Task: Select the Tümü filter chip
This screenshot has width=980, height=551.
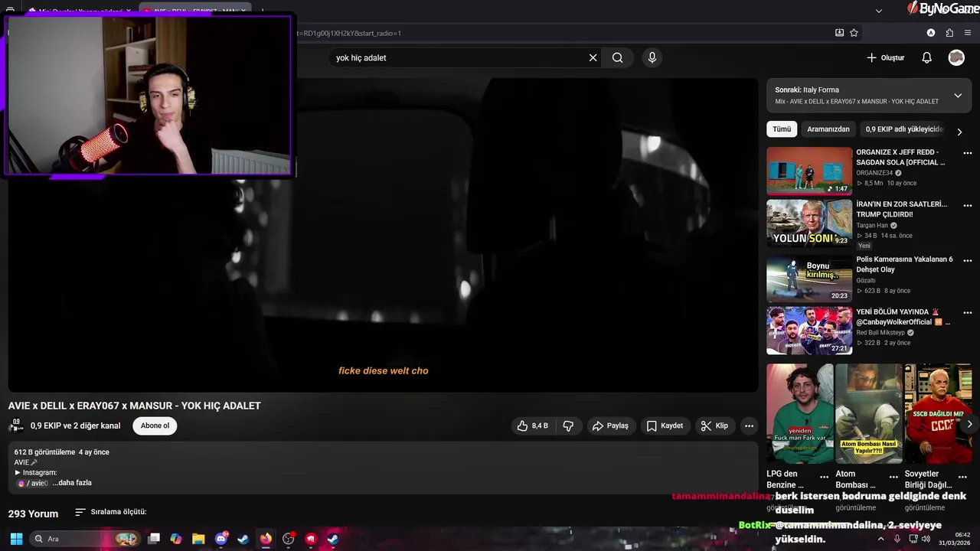Action: (x=782, y=129)
